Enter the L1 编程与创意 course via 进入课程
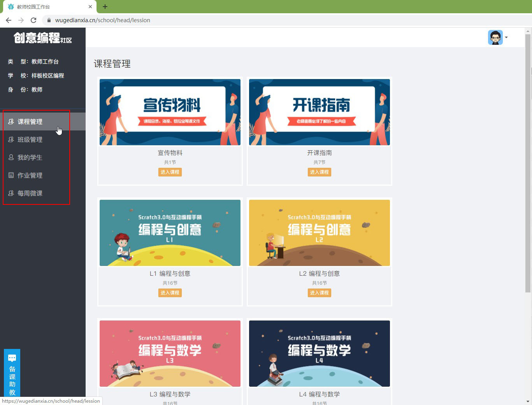This screenshot has width=532, height=405. [170, 293]
